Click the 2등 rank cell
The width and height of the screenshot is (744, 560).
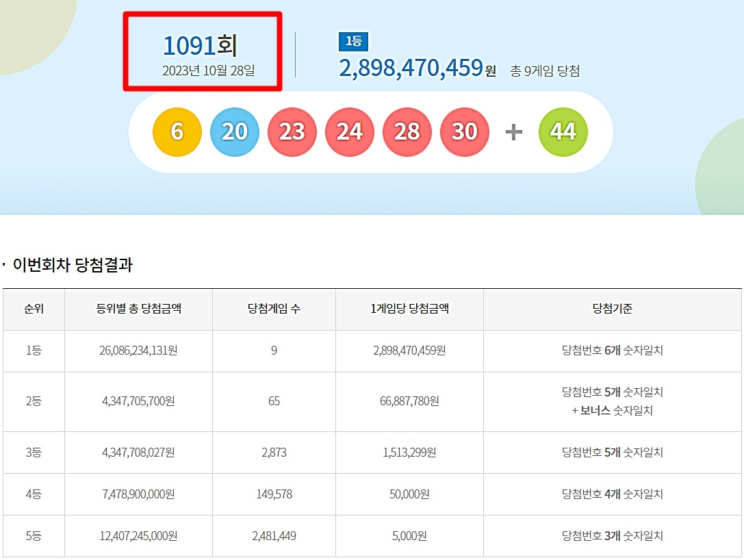(x=34, y=401)
